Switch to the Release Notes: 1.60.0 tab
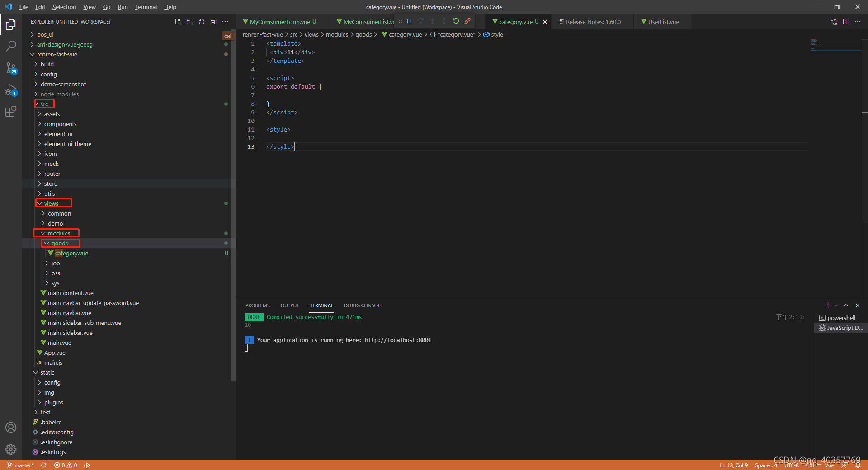The height and width of the screenshot is (470, 868). pos(593,22)
